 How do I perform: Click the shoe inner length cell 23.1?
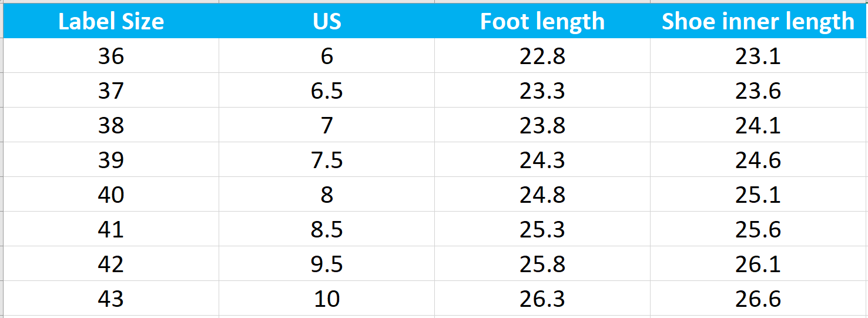coord(758,56)
